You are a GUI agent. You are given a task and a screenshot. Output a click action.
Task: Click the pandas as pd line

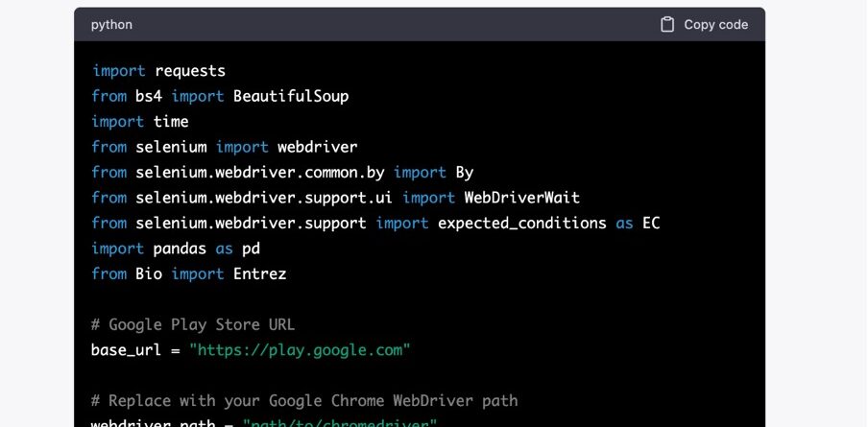176,249
